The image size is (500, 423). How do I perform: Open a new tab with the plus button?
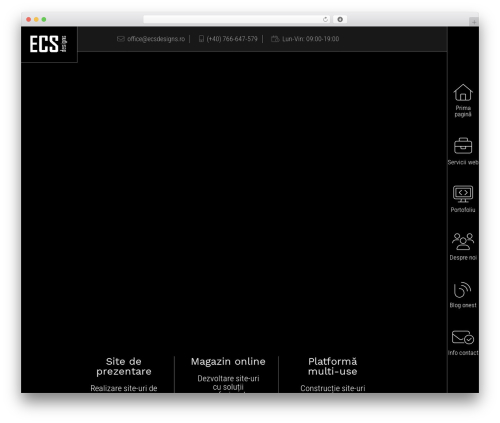[x=474, y=22]
